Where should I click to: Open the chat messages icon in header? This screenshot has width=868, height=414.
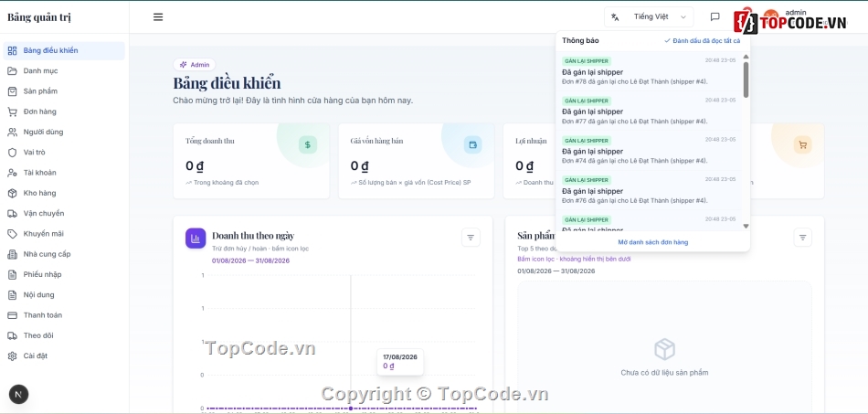click(715, 17)
